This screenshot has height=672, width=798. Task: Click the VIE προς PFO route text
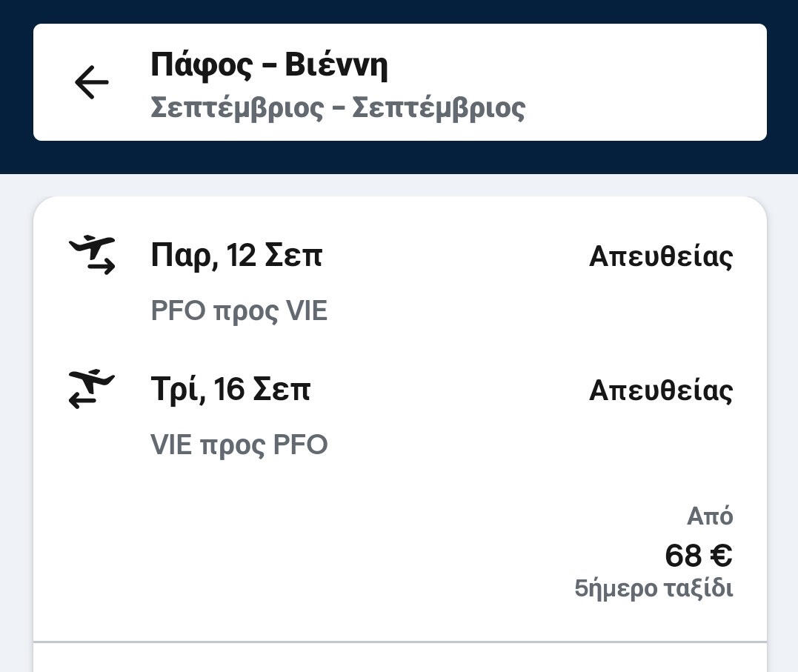pos(239,445)
